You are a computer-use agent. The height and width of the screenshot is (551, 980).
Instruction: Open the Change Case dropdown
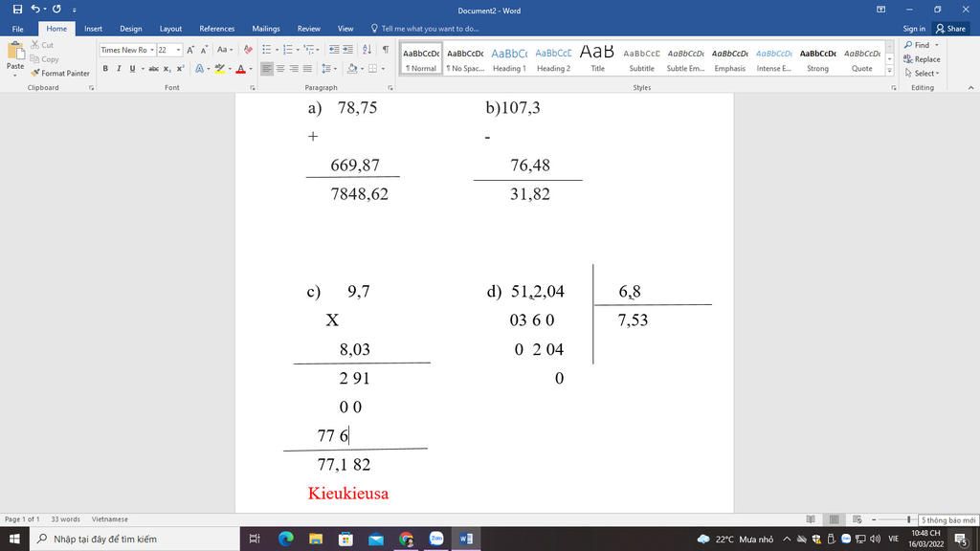pyautogui.click(x=224, y=50)
